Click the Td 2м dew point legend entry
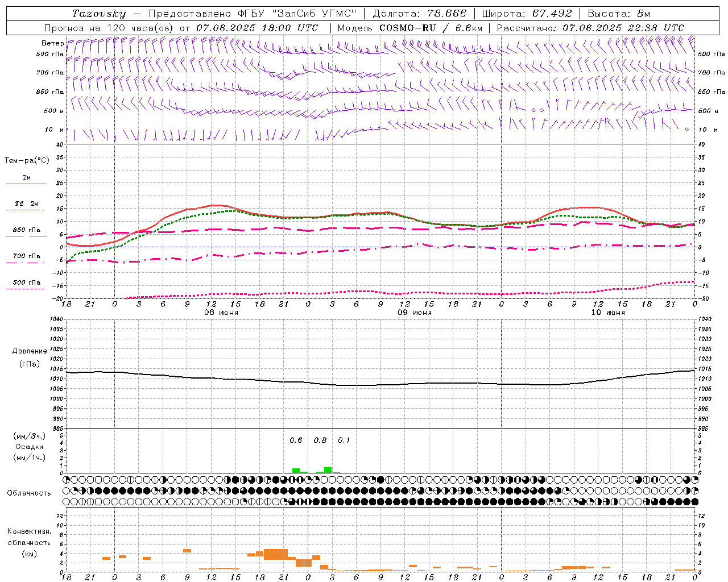Viewport: 728px width, 582px height. click(x=26, y=203)
